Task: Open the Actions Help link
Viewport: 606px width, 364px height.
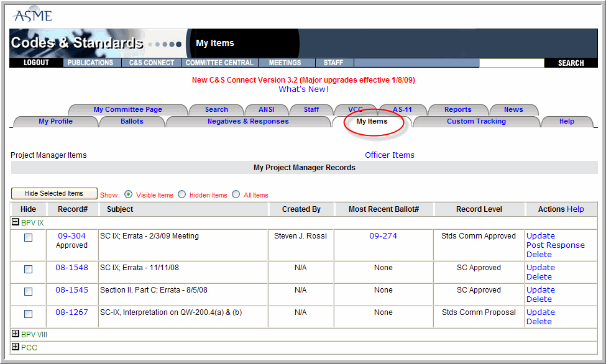Action: [x=575, y=209]
